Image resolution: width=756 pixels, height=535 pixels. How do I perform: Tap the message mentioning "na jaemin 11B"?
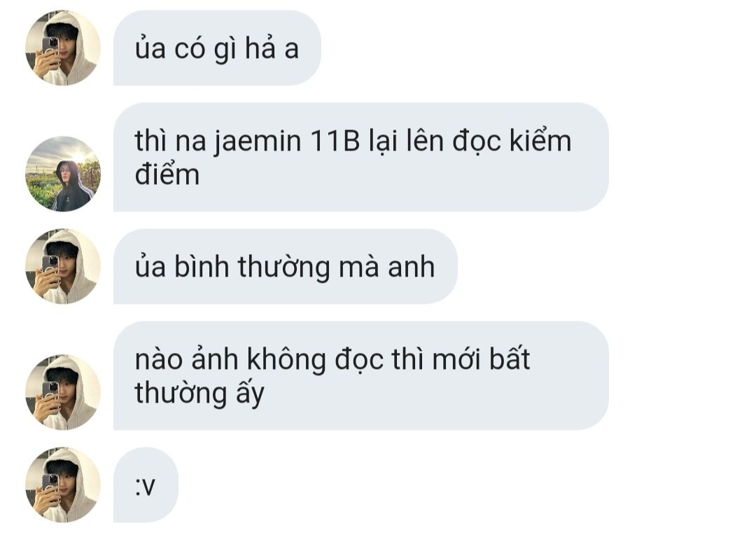click(360, 157)
